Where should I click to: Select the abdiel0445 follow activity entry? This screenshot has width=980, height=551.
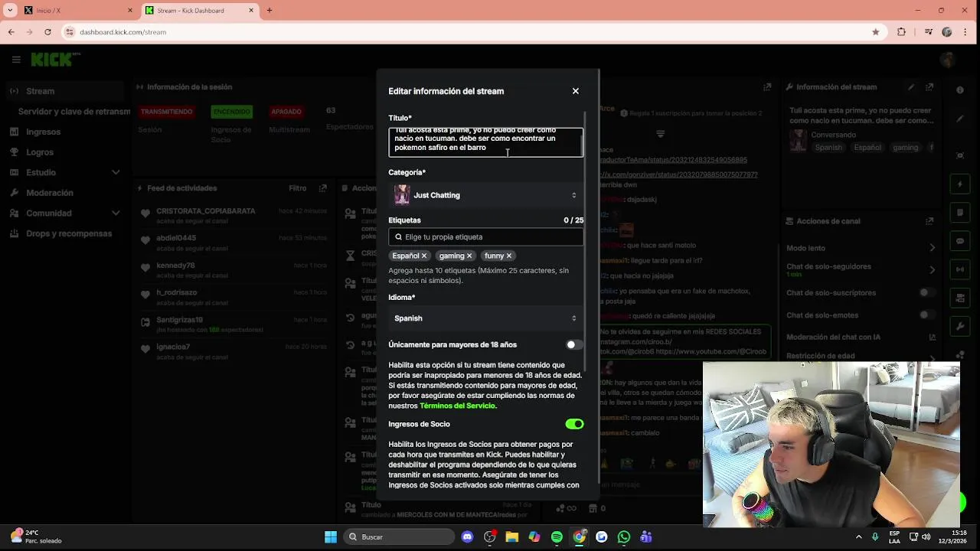(234, 243)
